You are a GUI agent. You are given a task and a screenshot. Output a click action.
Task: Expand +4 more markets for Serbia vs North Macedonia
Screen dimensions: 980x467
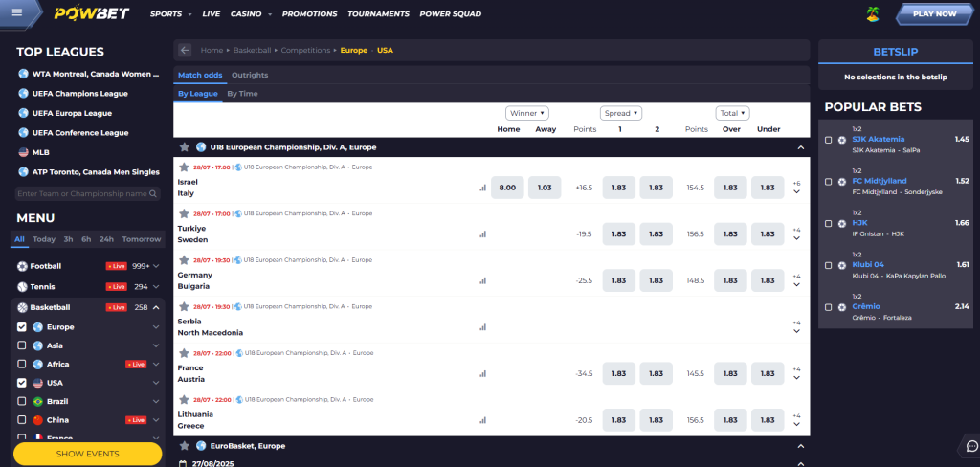coord(797,327)
